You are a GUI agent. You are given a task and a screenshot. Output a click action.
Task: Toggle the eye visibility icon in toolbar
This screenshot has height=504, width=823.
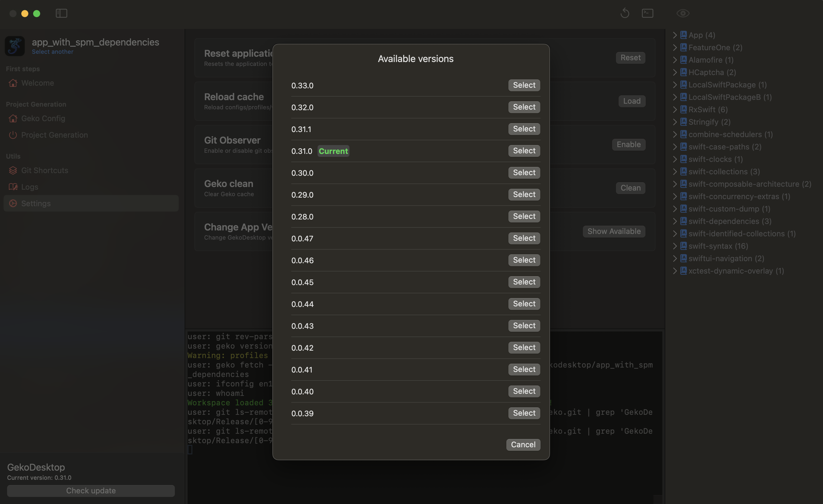[x=683, y=13]
